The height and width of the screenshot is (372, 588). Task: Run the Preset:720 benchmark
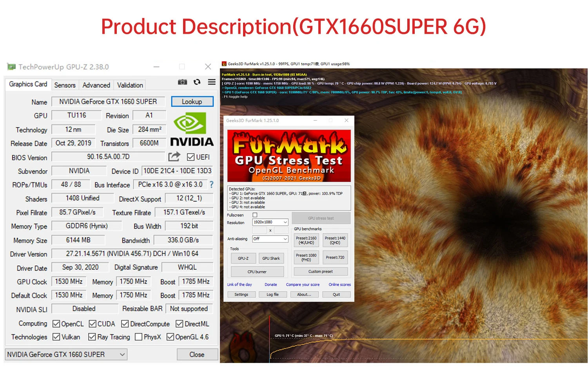[335, 258]
